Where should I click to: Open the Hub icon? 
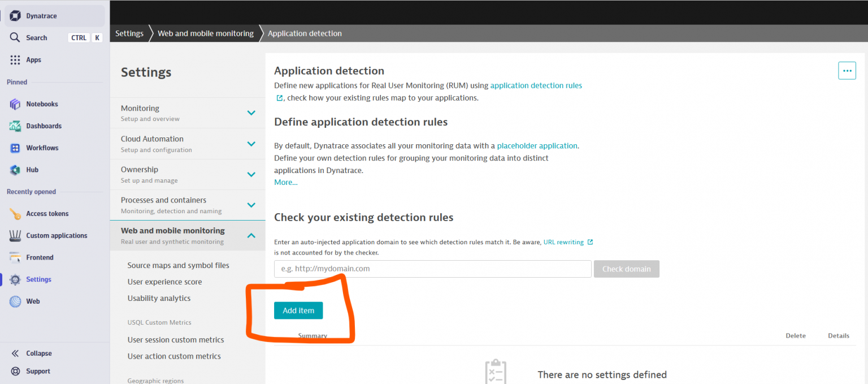[15, 170]
